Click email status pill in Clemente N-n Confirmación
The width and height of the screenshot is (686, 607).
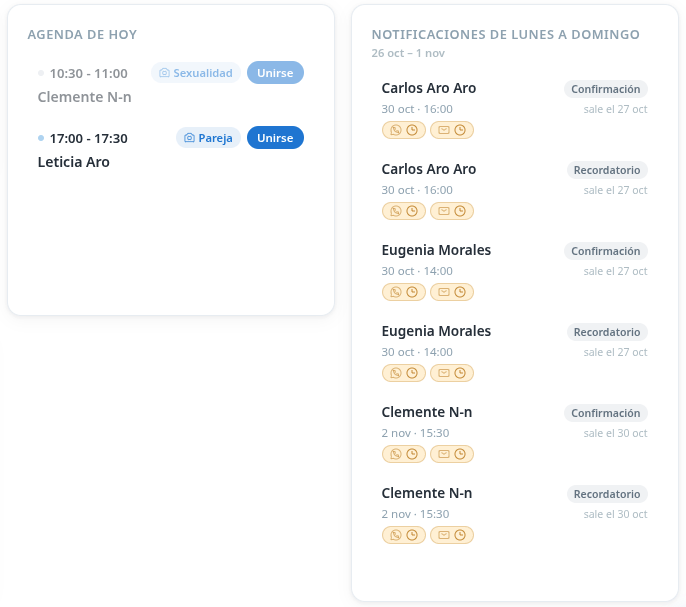coord(452,454)
